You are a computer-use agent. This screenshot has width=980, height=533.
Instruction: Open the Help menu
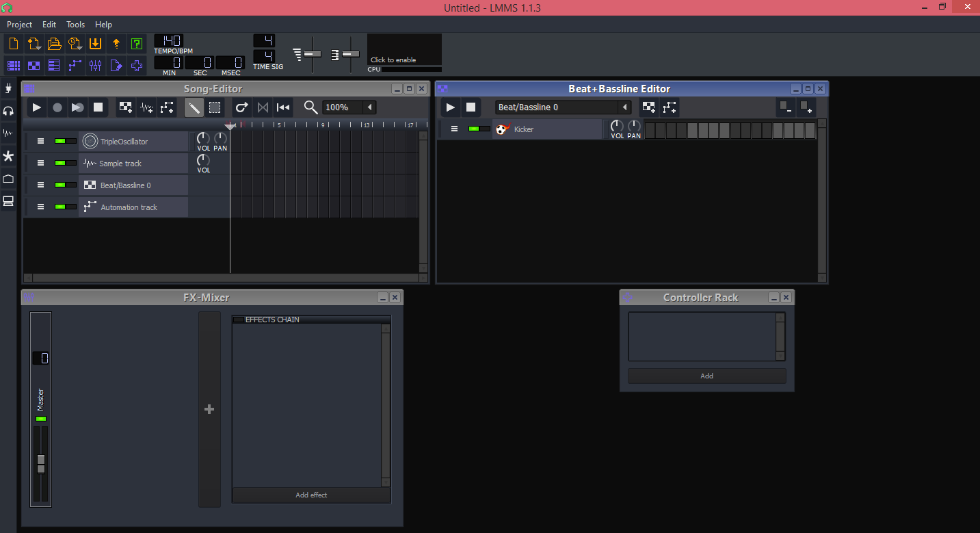click(103, 25)
